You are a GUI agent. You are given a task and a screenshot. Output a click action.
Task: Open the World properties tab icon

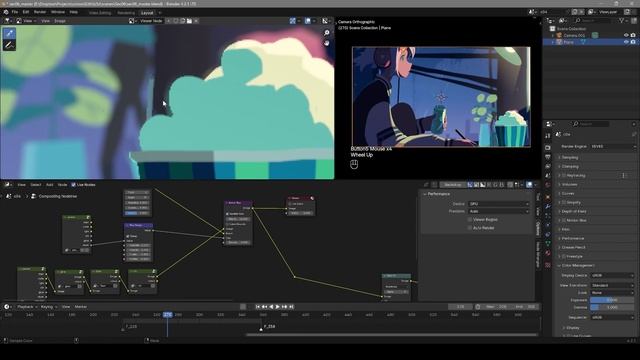[x=548, y=185]
